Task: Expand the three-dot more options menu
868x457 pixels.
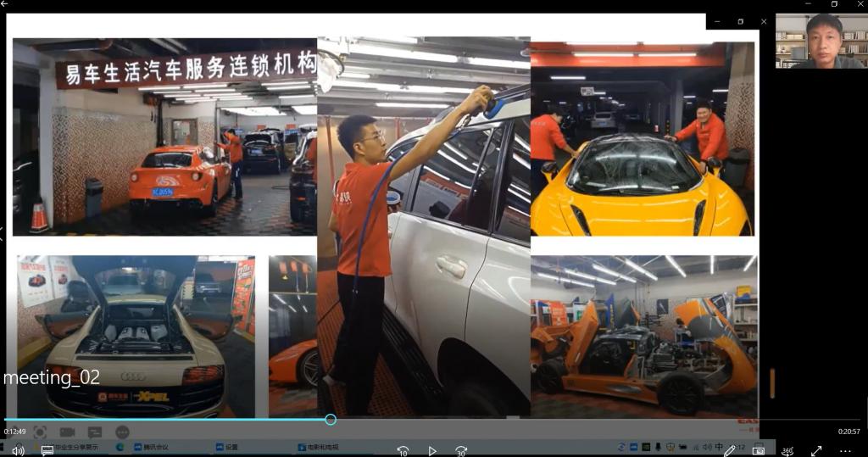Action: click(845, 451)
